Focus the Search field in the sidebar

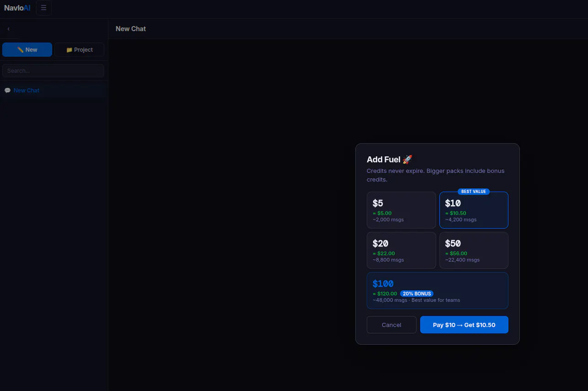pyautogui.click(x=53, y=71)
